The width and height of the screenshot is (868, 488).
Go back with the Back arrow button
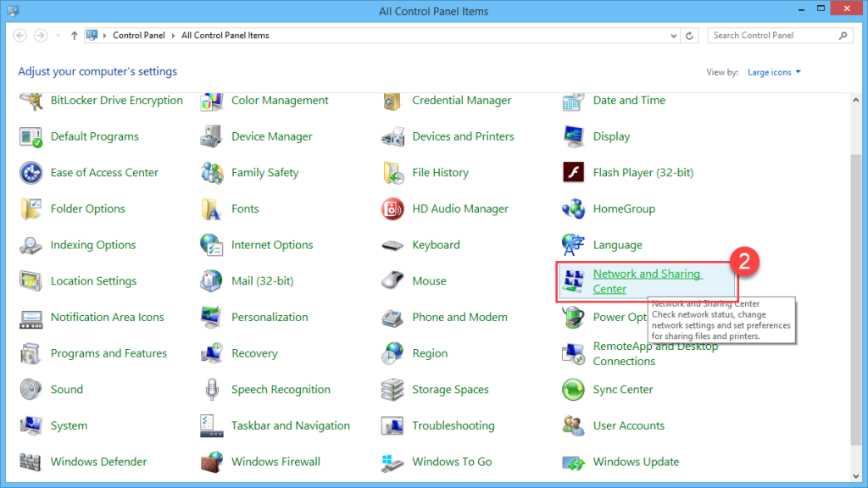coord(20,36)
